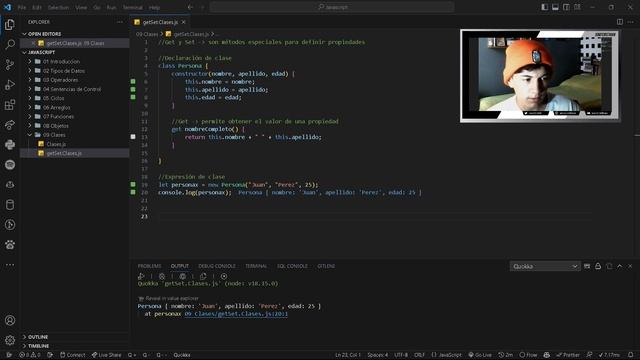This screenshot has width=640, height=360.
Task: Toggle secondary side bar layout icon
Action: [566, 7]
